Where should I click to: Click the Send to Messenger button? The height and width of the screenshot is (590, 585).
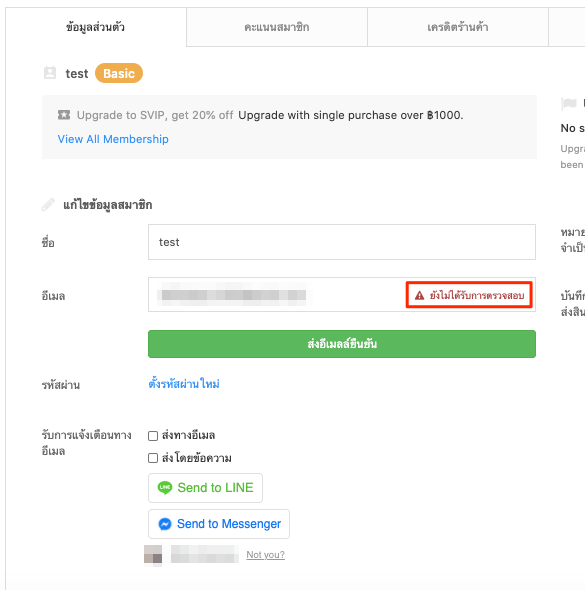tap(219, 524)
